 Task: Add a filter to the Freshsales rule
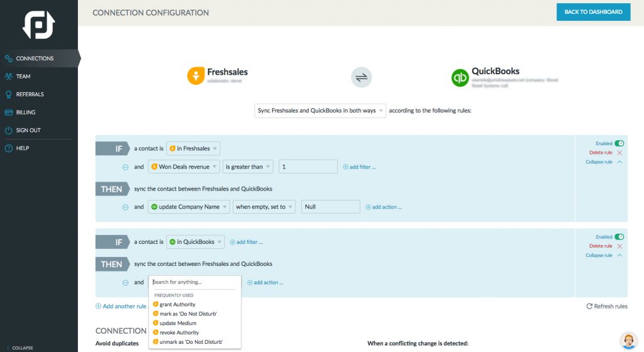359,167
